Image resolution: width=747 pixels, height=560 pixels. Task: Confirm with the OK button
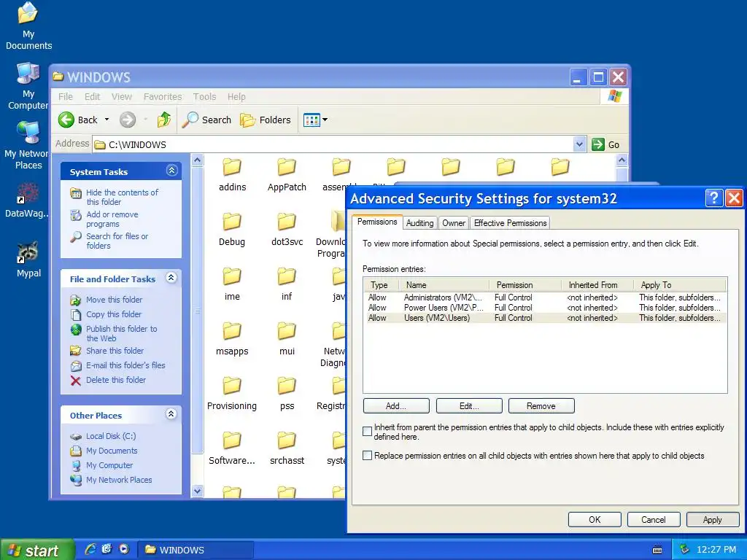(x=595, y=519)
